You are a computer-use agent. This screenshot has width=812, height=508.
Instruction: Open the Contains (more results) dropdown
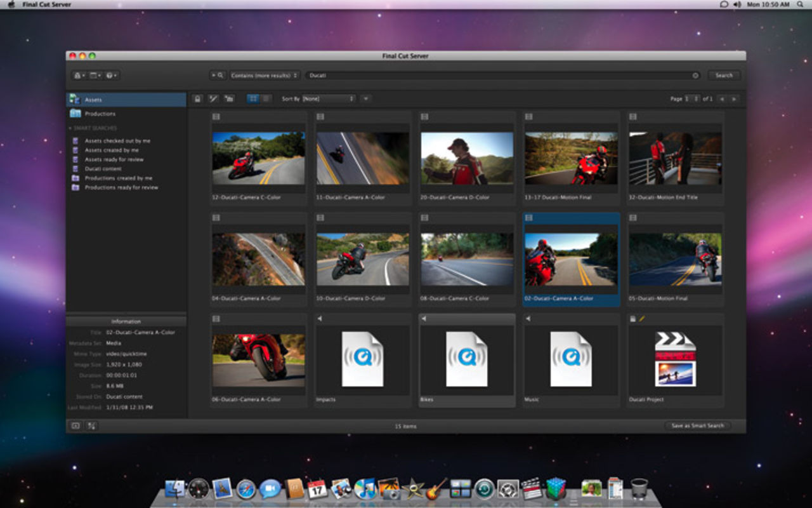[x=263, y=75]
